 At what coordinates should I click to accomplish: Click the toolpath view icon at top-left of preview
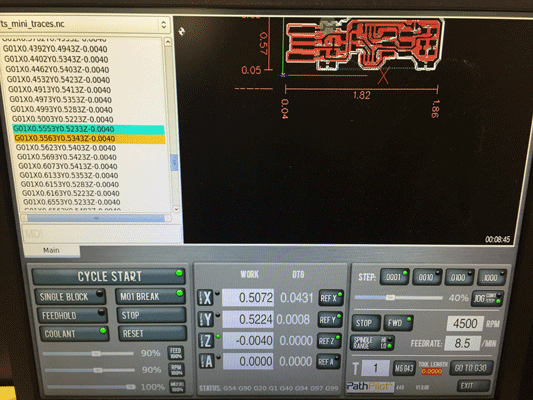[182, 31]
